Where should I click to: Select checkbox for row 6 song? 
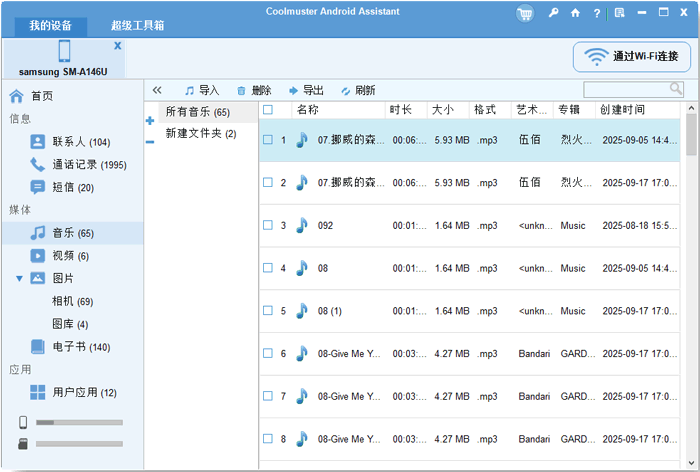tap(268, 354)
